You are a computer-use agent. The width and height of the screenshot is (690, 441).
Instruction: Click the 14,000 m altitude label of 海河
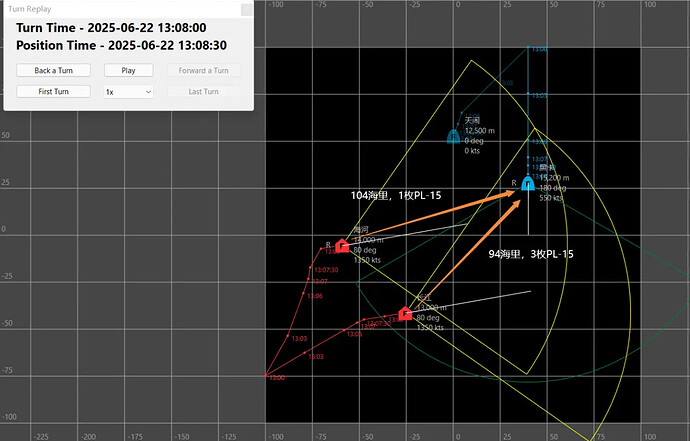[x=368, y=240]
